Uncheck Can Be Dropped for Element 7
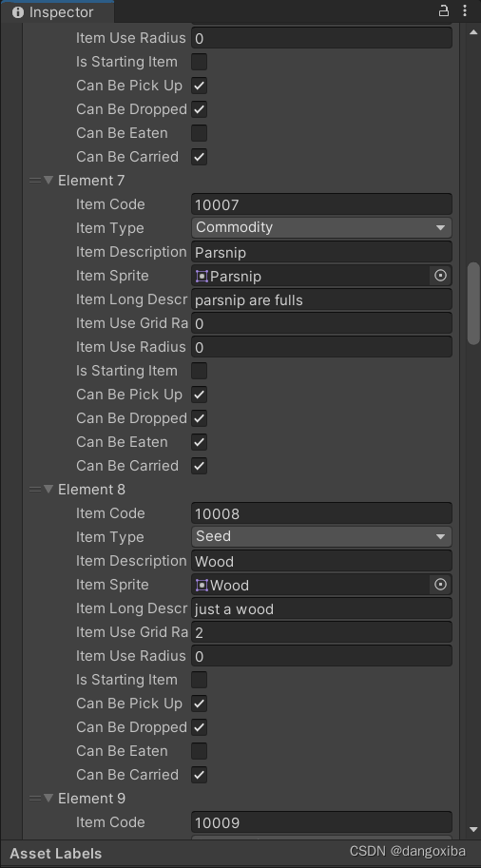Image resolution: width=481 pixels, height=868 pixels. (x=200, y=418)
